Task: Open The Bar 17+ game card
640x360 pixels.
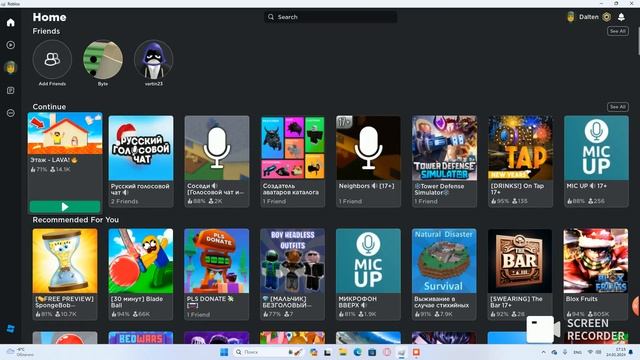Action: tap(520, 274)
